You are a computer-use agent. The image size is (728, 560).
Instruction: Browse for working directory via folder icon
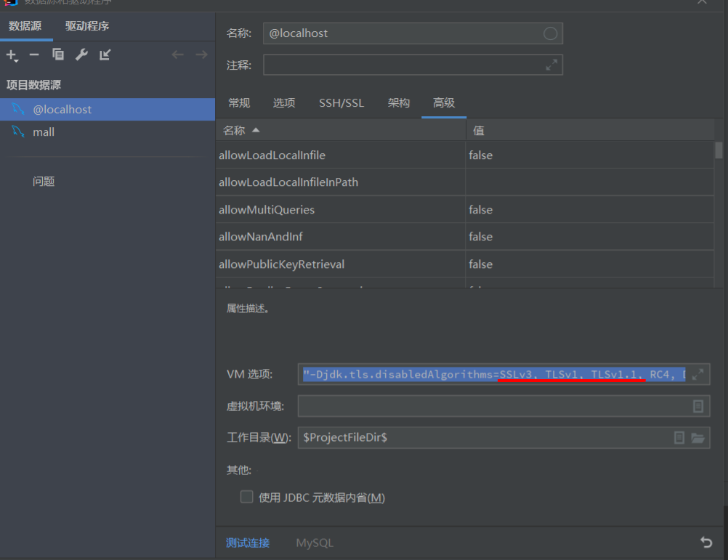[x=700, y=437]
